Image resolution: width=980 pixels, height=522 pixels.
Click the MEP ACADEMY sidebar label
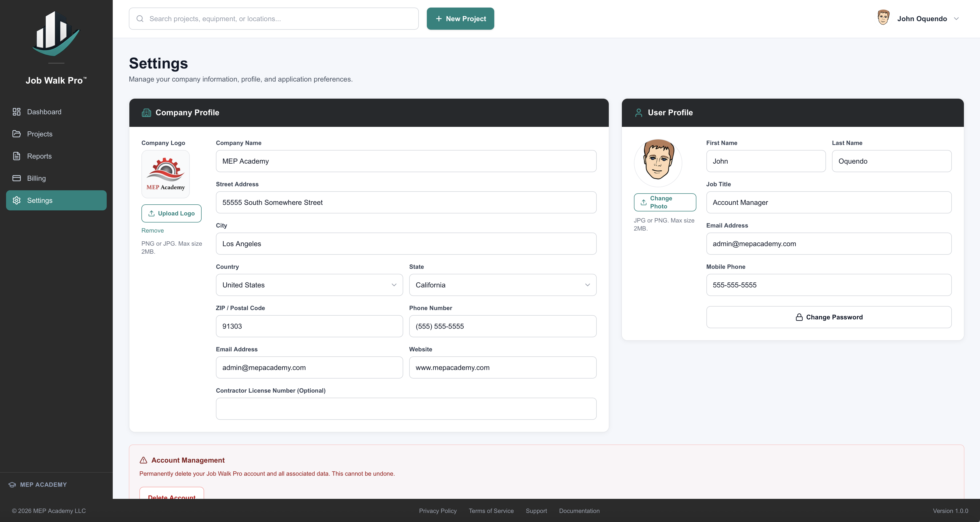pos(43,484)
